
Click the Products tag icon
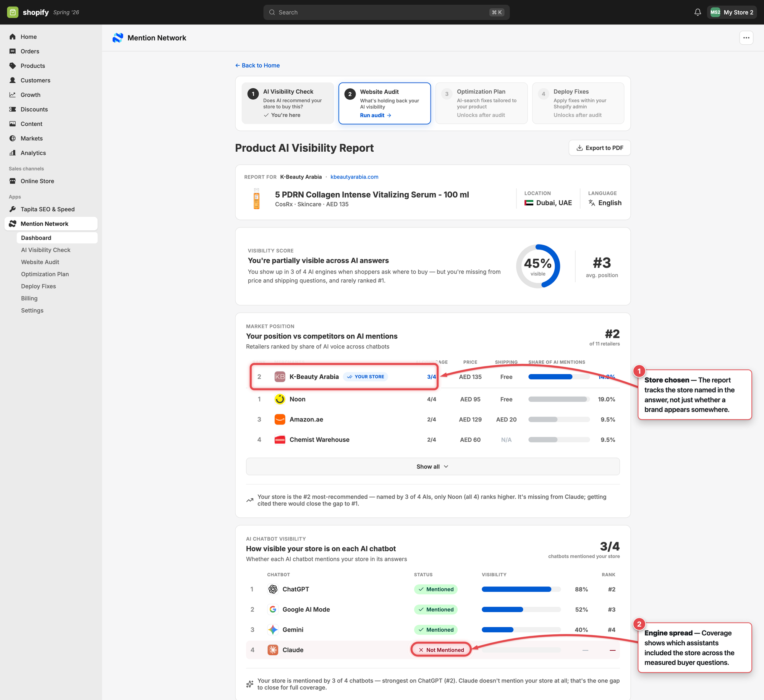pos(13,66)
